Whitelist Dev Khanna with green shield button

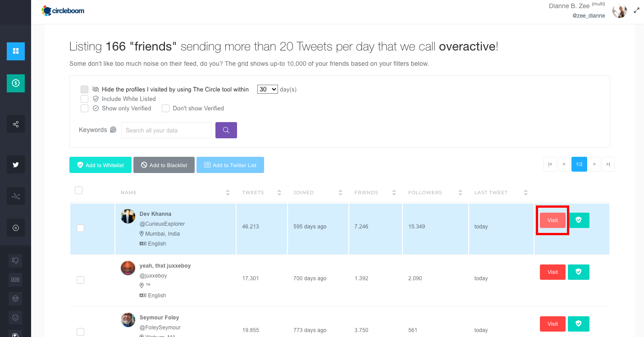point(578,220)
